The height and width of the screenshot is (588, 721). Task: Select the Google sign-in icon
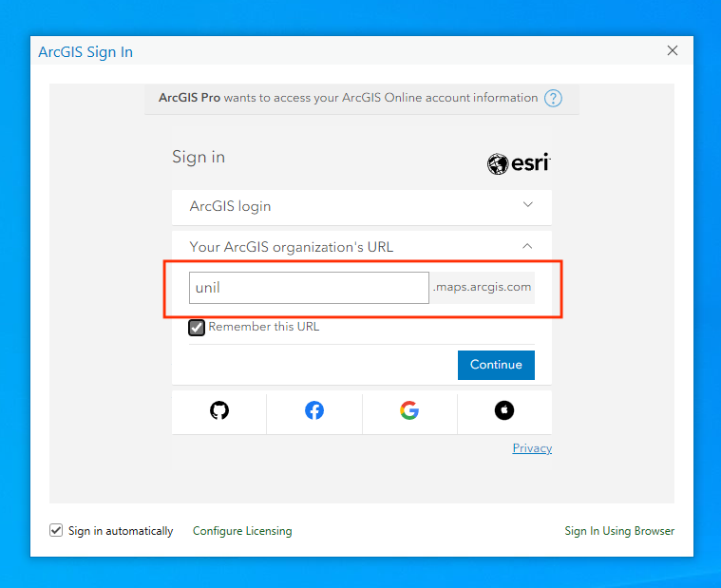tap(409, 410)
